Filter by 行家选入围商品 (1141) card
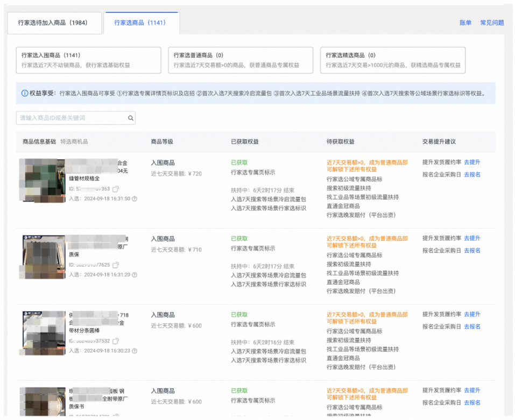 click(x=88, y=60)
